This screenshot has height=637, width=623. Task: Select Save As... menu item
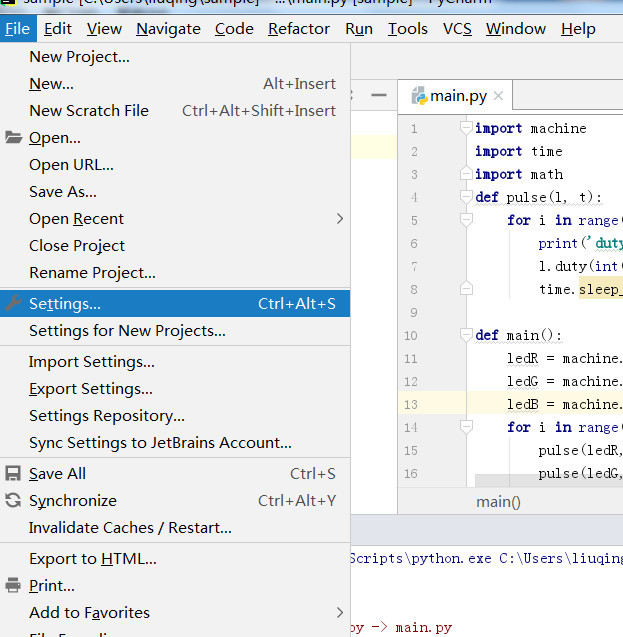click(x=175, y=192)
